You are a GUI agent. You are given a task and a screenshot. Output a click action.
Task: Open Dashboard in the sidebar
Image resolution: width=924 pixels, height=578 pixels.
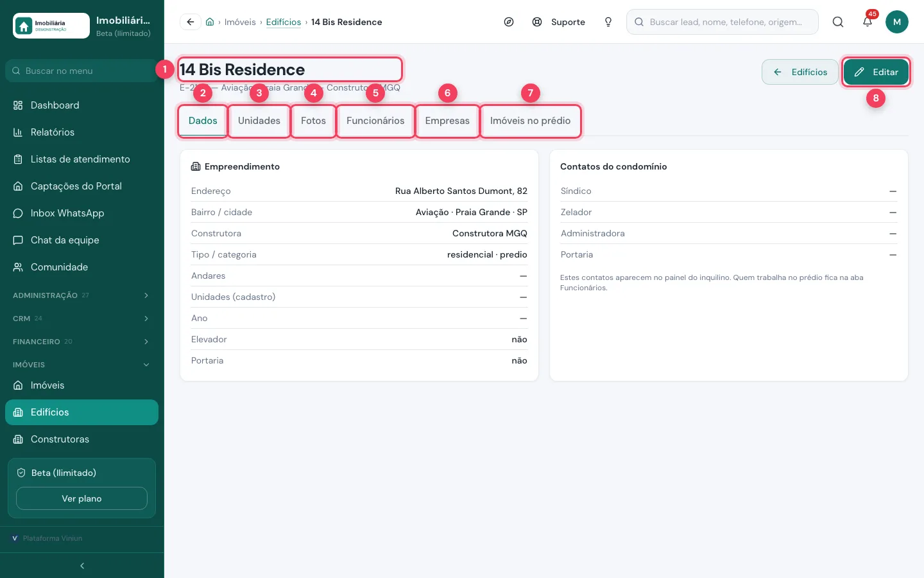[81, 105]
